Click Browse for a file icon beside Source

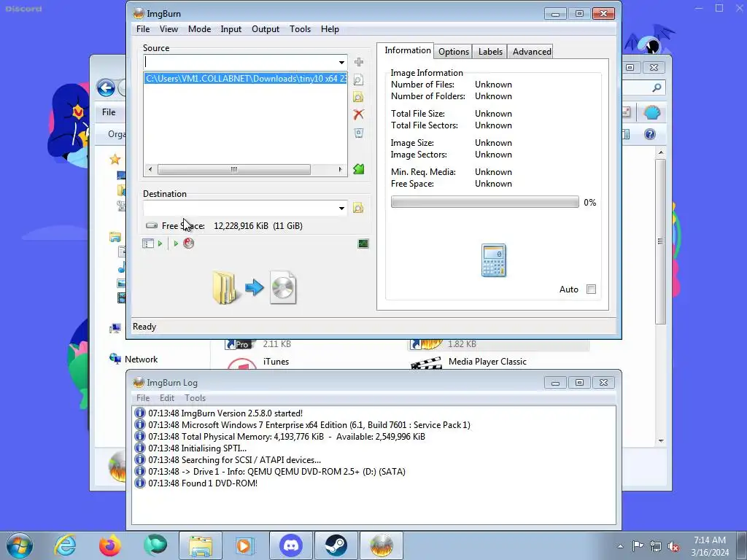[x=358, y=80]
